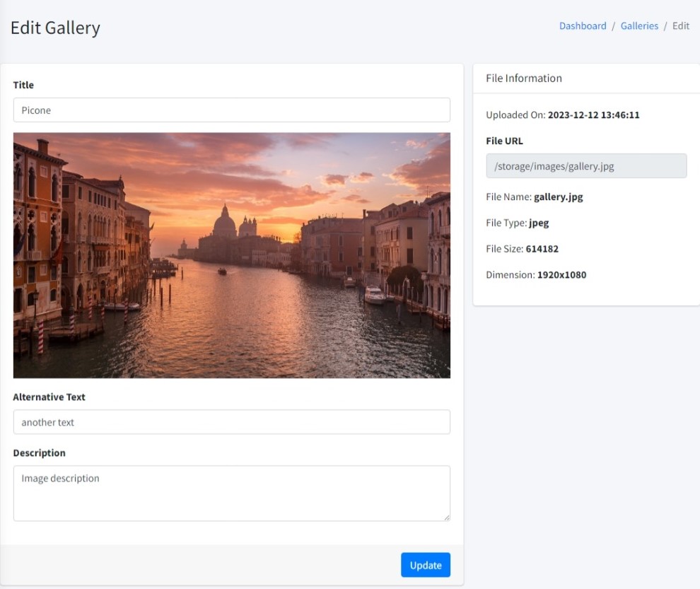Click the Venice sunset image preview
Viewport: 700px width, 589px height.
tap(231, 255)
